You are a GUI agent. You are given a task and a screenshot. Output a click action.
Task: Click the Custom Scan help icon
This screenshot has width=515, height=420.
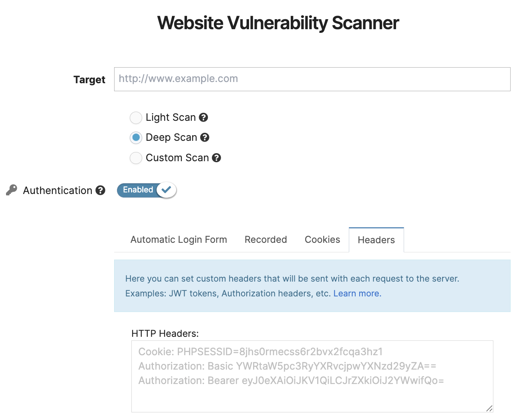216,158
